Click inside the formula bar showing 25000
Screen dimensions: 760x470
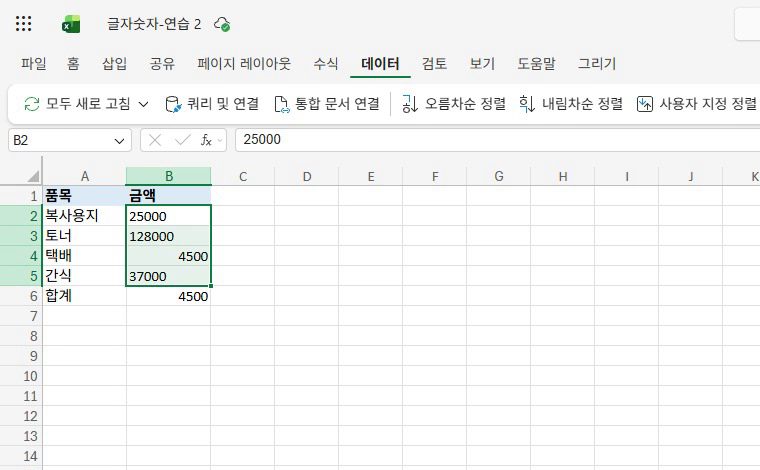tap(497, 140)
